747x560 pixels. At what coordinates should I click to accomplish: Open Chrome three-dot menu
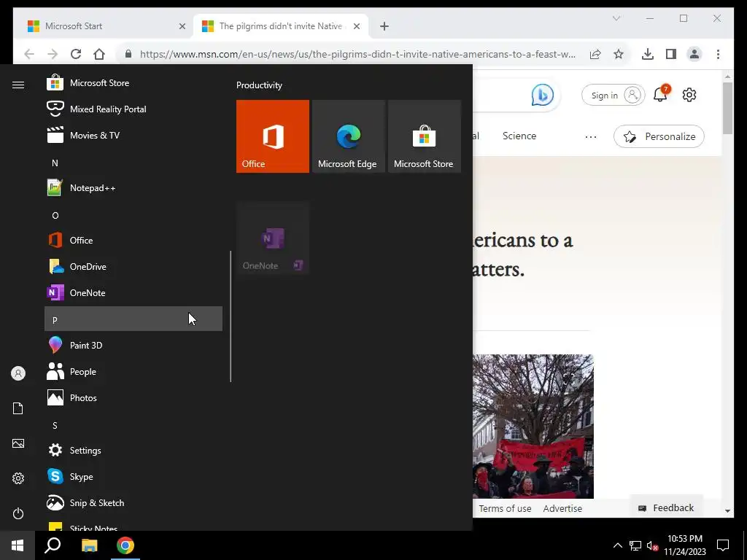(718, 54)
